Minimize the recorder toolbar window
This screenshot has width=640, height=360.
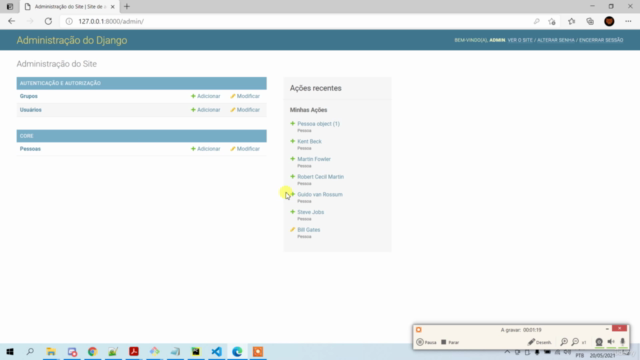pyautogui.click(x=607, y=329)
